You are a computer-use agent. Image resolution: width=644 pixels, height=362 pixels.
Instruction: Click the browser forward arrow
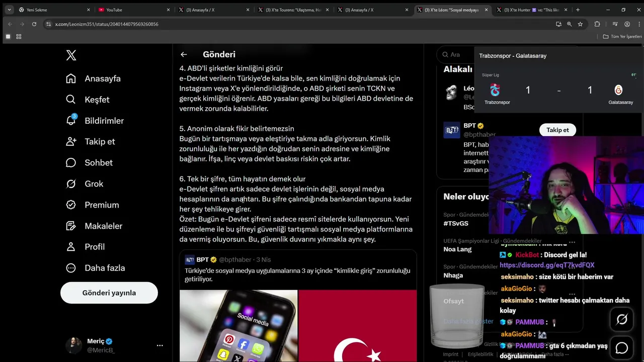22,24
